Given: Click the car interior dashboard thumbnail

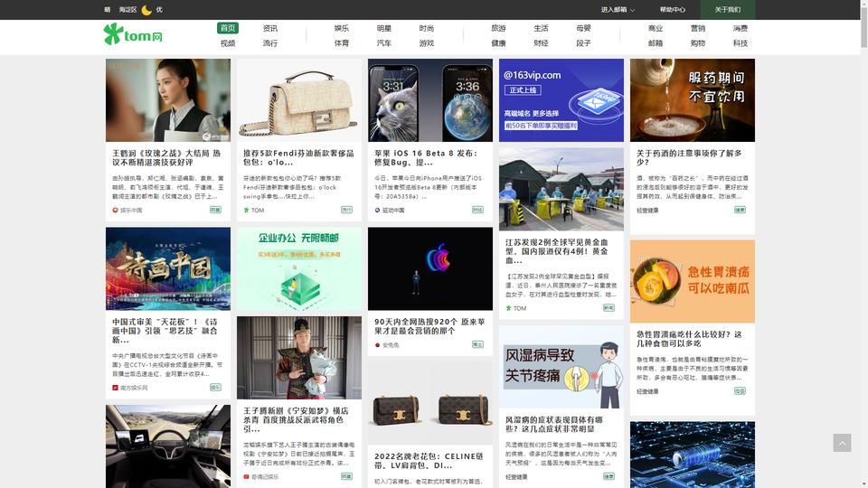Looking at the screenshot, I should pyautogui.click(x=168, y=446).
